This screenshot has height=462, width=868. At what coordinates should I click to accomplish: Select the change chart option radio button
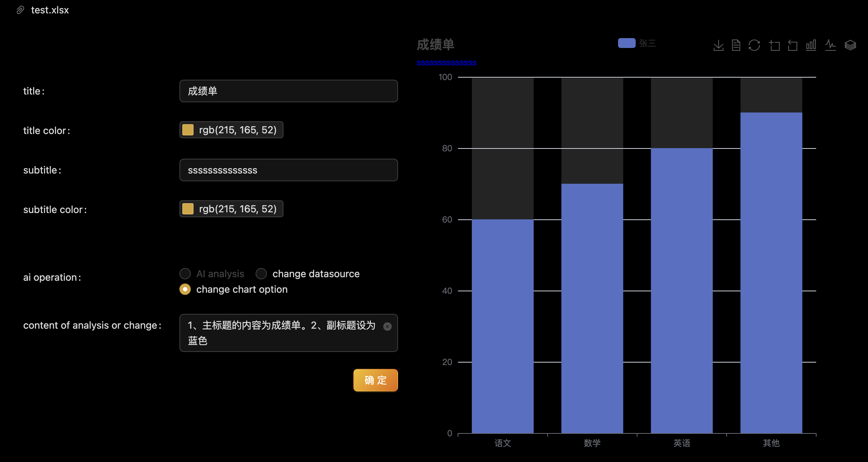coord(185,289)
